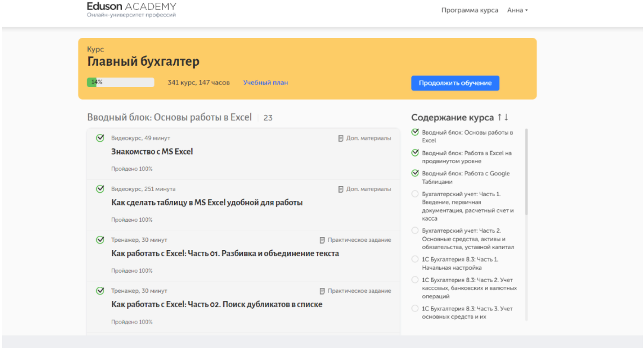Click the green checkmark beside Знакомство с MS Excel

100,138
